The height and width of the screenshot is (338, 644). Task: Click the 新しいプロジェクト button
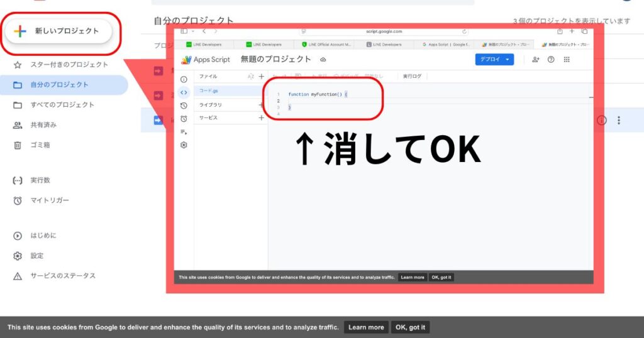pos(58,31)
